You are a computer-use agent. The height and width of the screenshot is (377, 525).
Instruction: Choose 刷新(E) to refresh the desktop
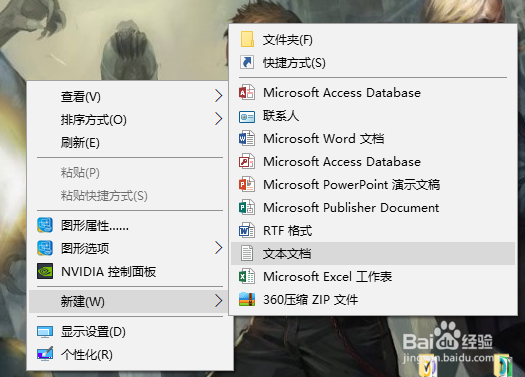click(x=128, y=143)
